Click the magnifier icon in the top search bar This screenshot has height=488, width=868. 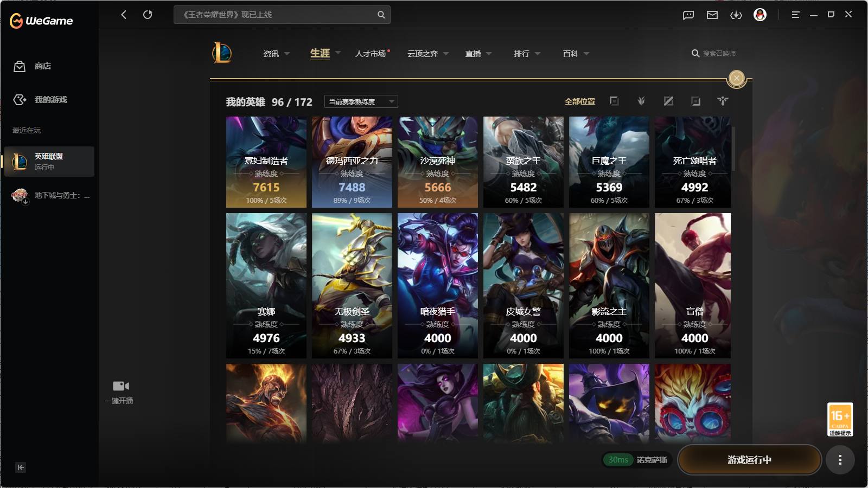381,15
